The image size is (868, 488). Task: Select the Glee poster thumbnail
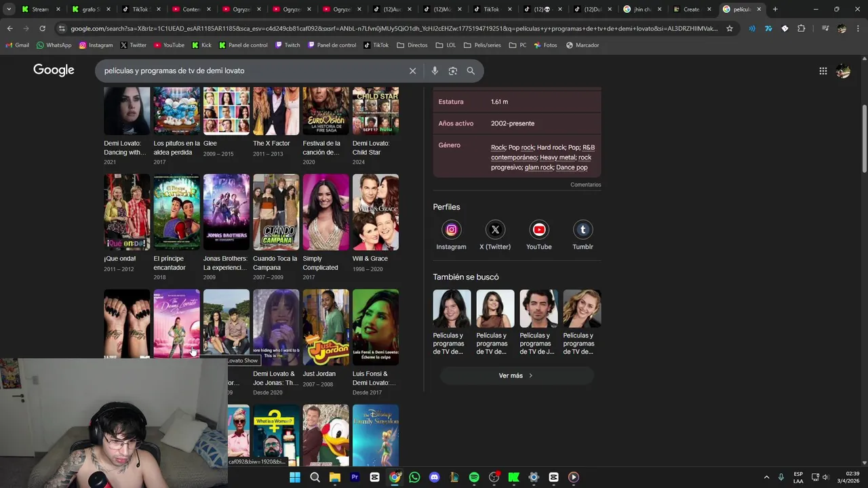(x=226, y=110)
